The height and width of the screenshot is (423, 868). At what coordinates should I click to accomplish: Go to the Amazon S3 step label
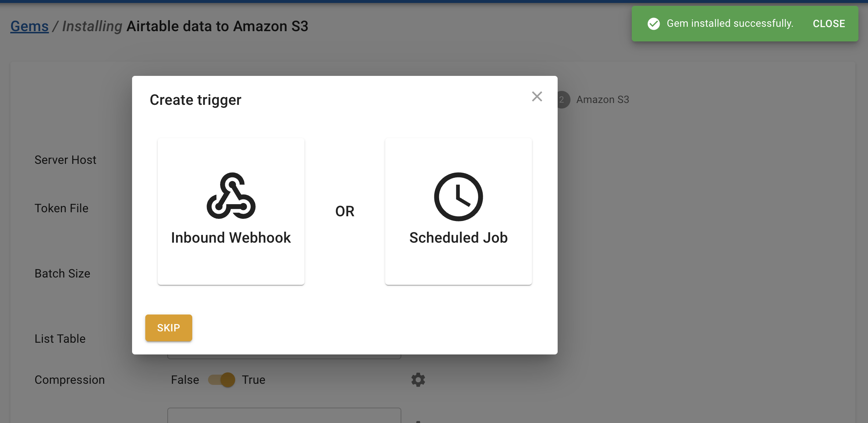coord(602,100)
